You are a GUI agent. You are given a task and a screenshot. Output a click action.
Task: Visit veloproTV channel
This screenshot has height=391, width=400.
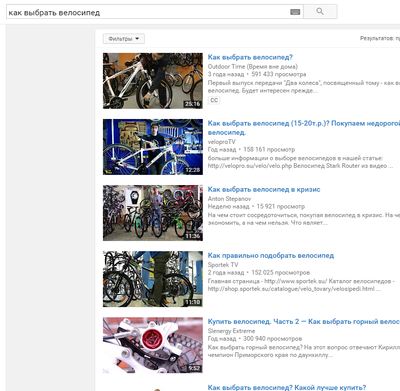pyautogui.click(x=221, y=142)
